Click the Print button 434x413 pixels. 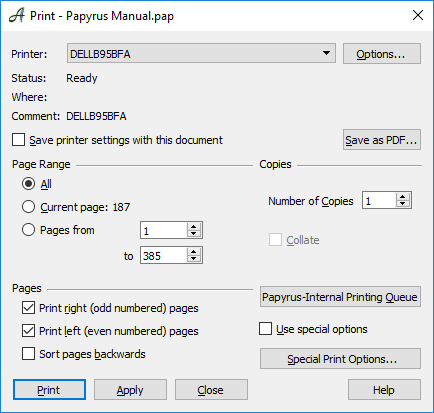click(x=49, y=389)
